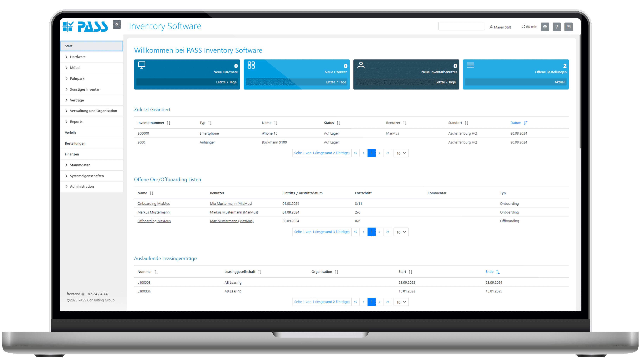Screen dimensions: 643x364
Task: Sort leasing contracts by Start date
Action: [411, 272]
